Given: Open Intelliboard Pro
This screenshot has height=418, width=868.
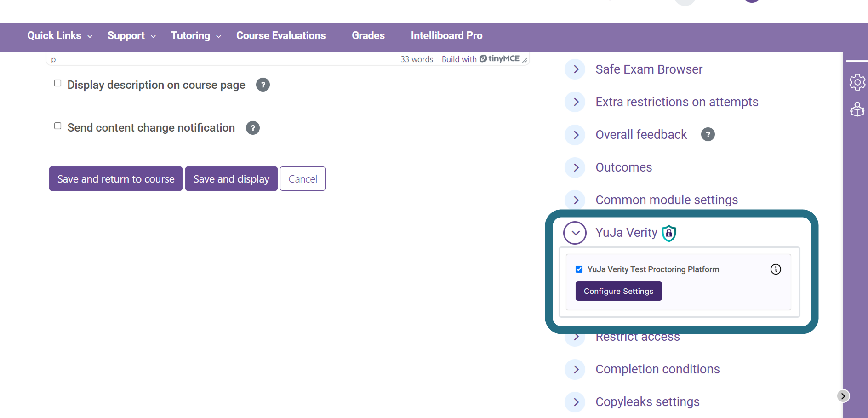Looking at the screenshot, I should pyautogui.click(x=446, y=35).
